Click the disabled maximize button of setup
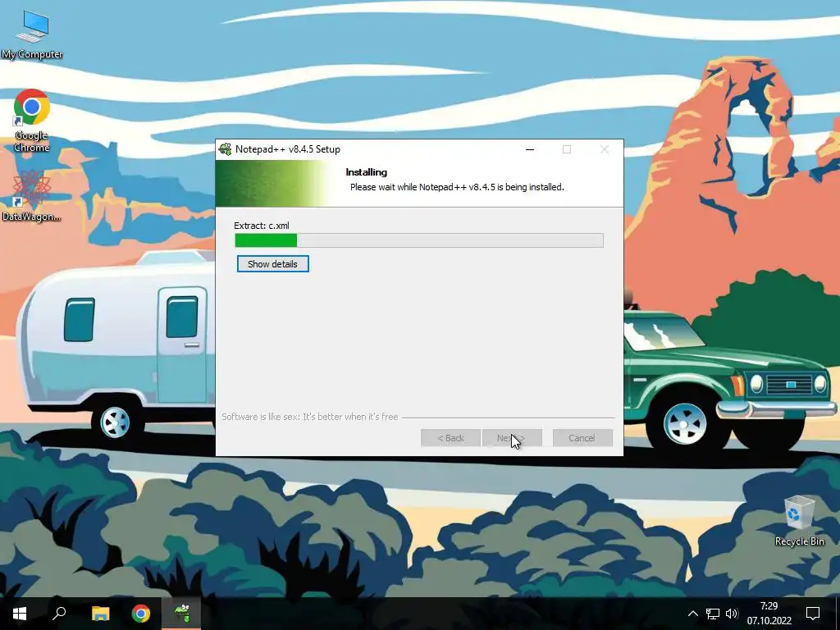The height and width of the screenshot is (630, 840). point(567,149)
